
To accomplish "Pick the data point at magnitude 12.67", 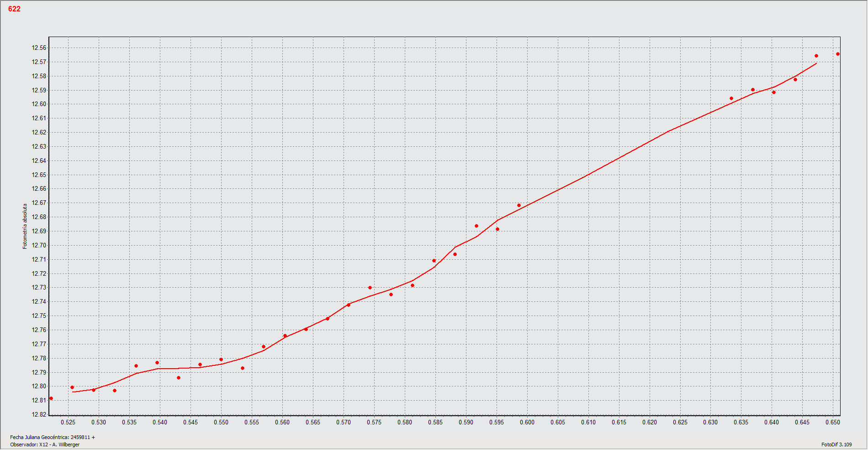I will [x=519, y=205].
